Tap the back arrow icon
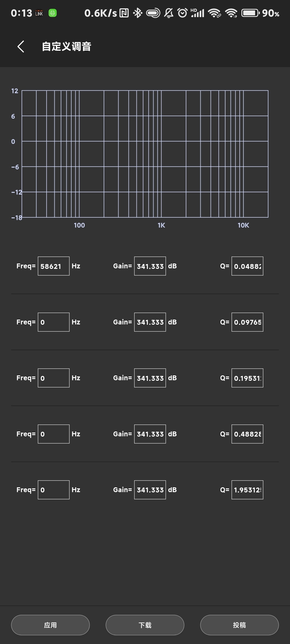Image resolution: width=290 pixels, height=644 pixels. tap(21, 47)
